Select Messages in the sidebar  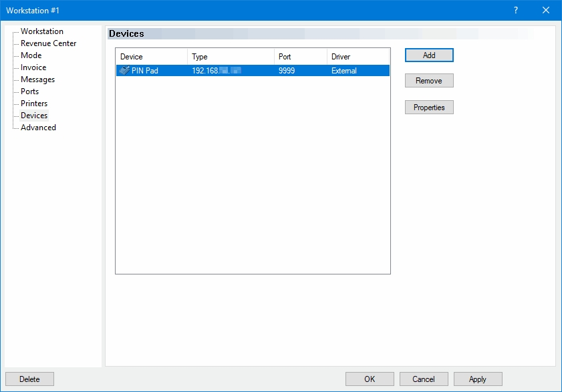click(37, 79)
